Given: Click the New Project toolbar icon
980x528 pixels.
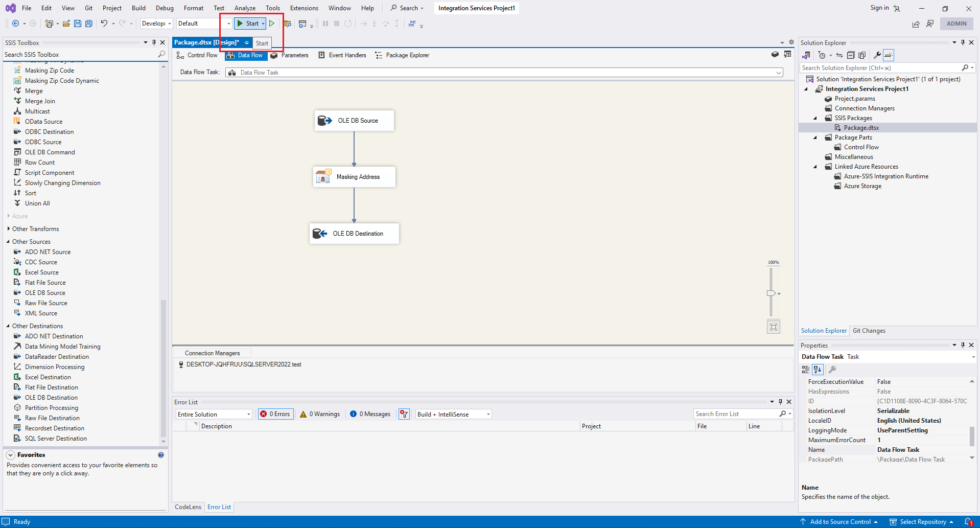Looking at the screenshot, I should pyautogui.click(x=49, y=24).
